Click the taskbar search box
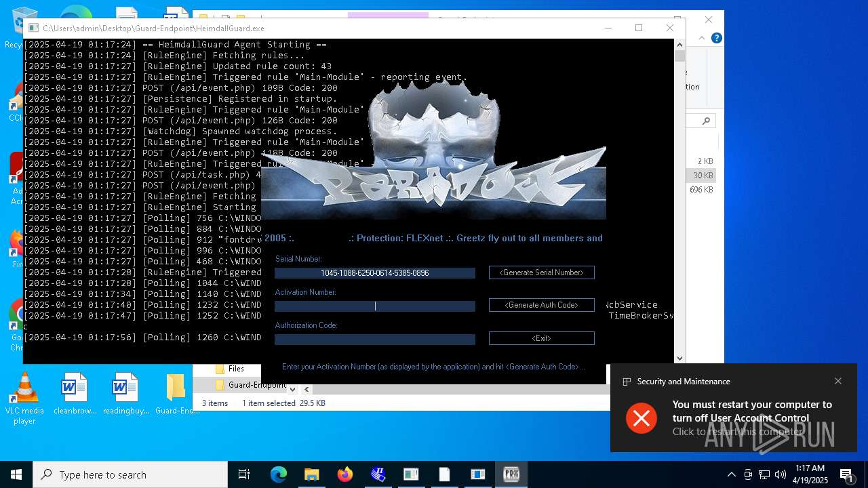This screenshot has width=868, height=488. coord(130,474)
